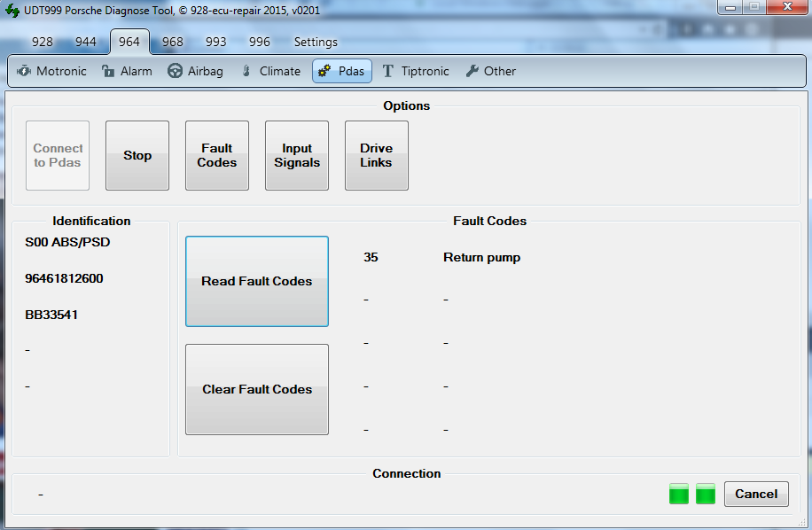Open the 993 model tab
Screen dimensions: 812x530
click(216, 42)
